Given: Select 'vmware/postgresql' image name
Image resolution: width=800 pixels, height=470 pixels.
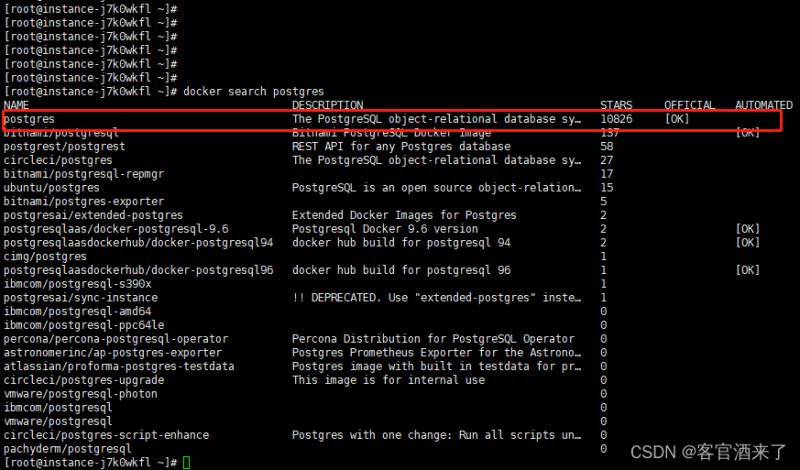Looking at the screenshot, I should tap(58, 423).
